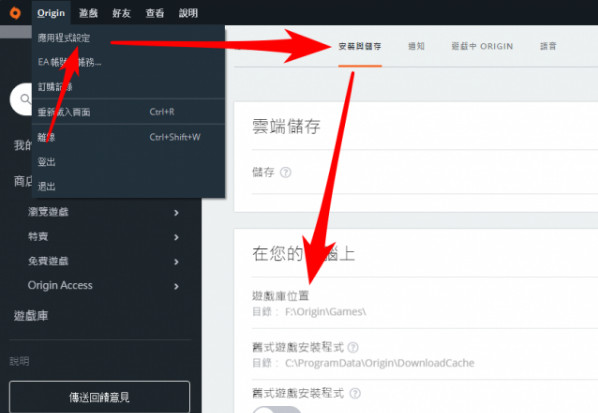
Task: Choose 退出 from Origin menu
Action: pos(128,186)
